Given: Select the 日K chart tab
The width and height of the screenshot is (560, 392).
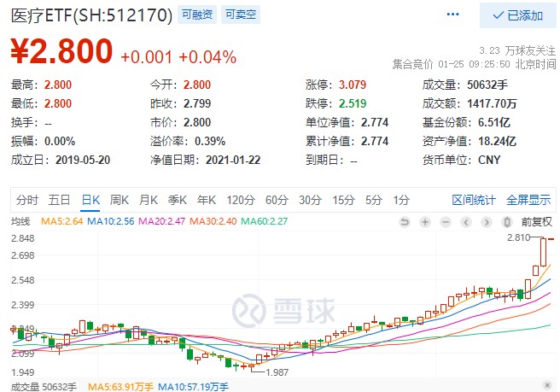Looking at the screenshot, I should (90, 200).
